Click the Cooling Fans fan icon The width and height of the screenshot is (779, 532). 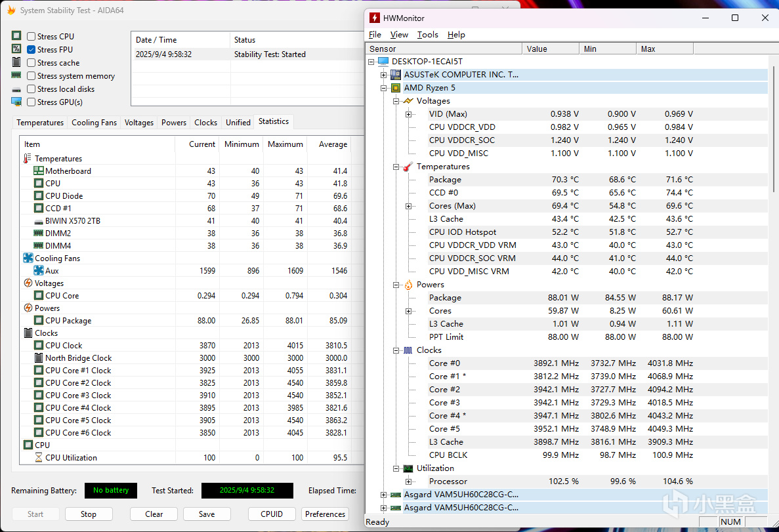click(28, 258)
